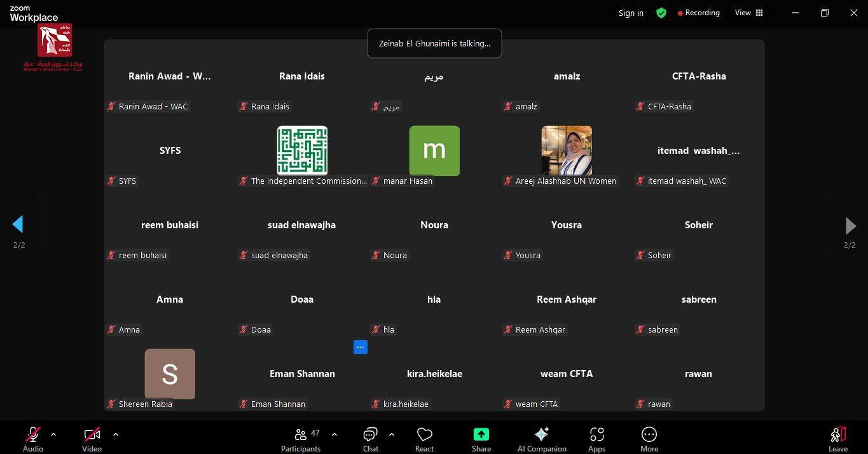This screenshot has width=868, height=454.
Task: Select the suad elnawajha name heading
Action: (x=302, y=225)
